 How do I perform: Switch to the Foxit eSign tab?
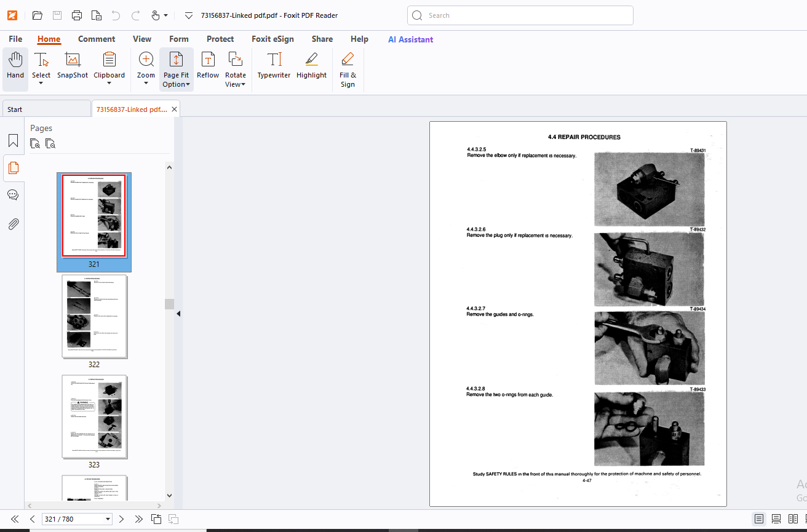272,39
